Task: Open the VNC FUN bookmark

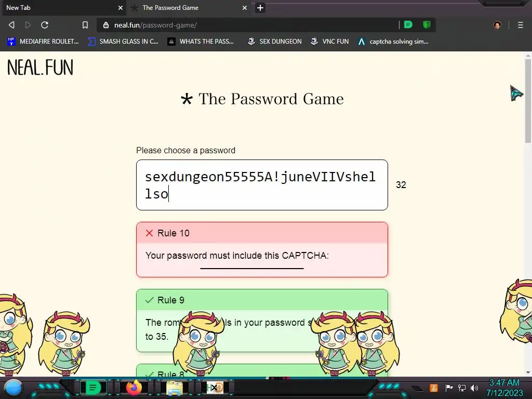Action: point(330,42)
